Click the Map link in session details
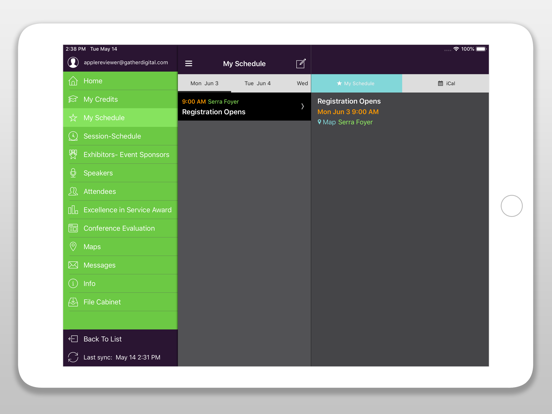The height and width of the screenshot is (414, 552). point(329,122)
